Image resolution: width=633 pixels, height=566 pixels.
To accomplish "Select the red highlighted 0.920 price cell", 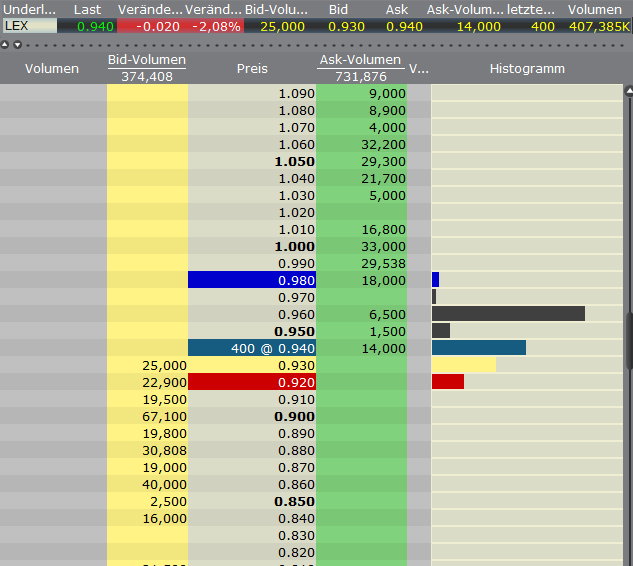I will [x=252, y=382].
